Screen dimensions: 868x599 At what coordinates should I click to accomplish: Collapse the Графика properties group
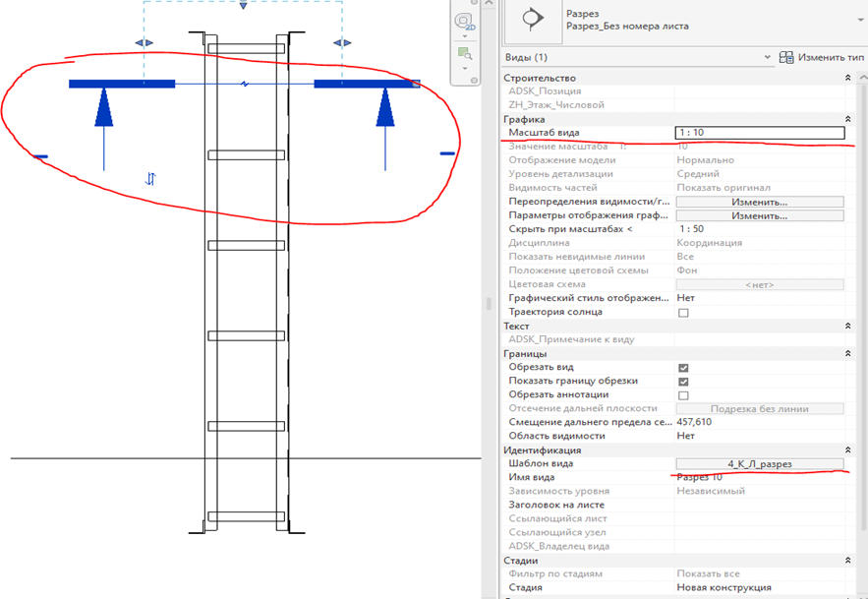[x=848, y=119]
